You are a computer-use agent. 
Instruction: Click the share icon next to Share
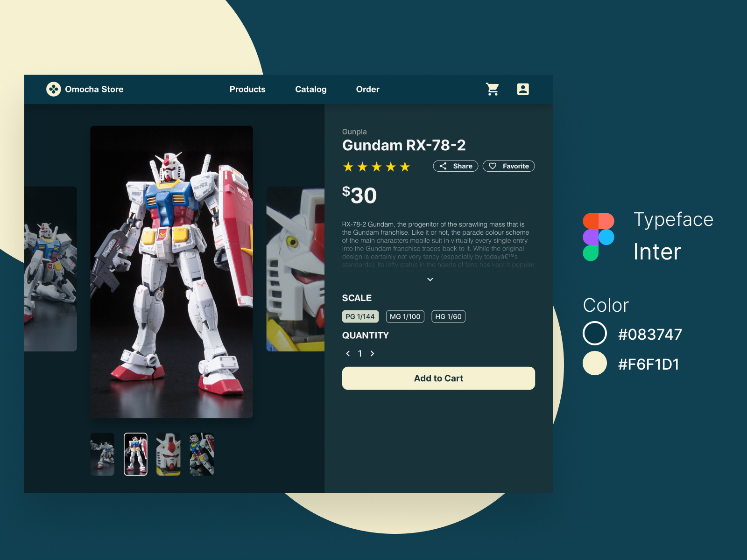pos(444,166)
